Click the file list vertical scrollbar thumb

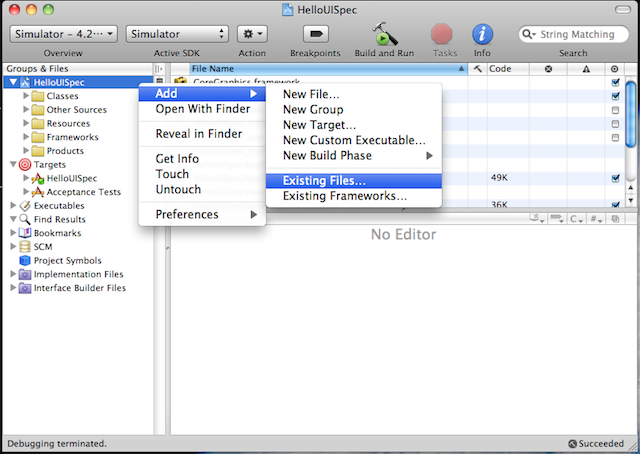coord(631,114)
